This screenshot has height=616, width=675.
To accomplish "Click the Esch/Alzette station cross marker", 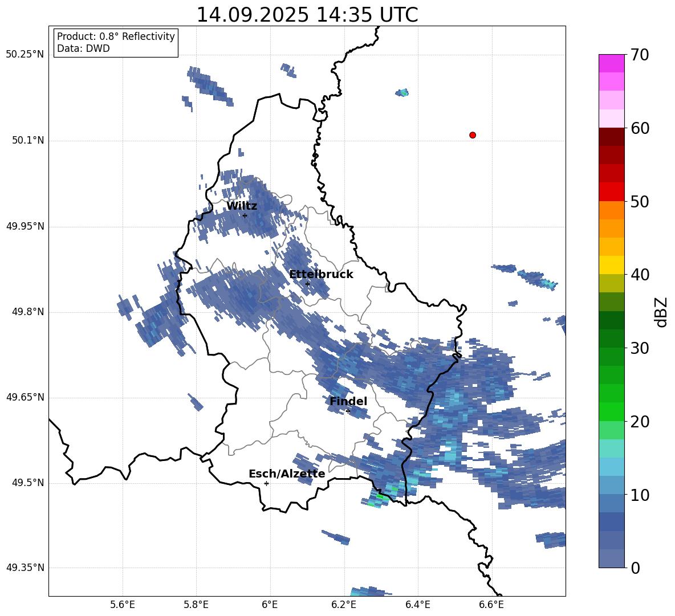I will tap(266, 483).
